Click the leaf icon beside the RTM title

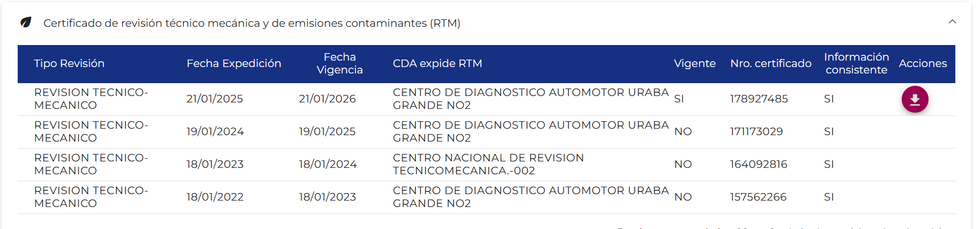tap(26, 23)
